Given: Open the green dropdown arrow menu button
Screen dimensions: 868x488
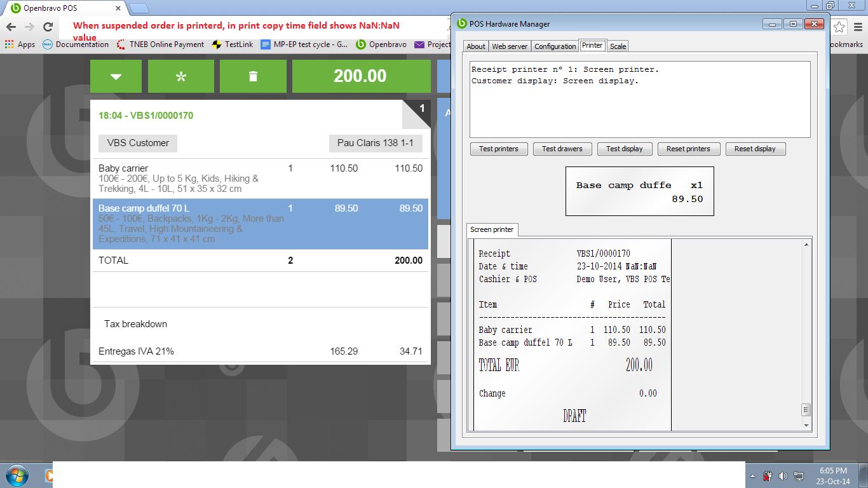Looking at the screenshot, I should pyautogui.click(x=116, y=76).
